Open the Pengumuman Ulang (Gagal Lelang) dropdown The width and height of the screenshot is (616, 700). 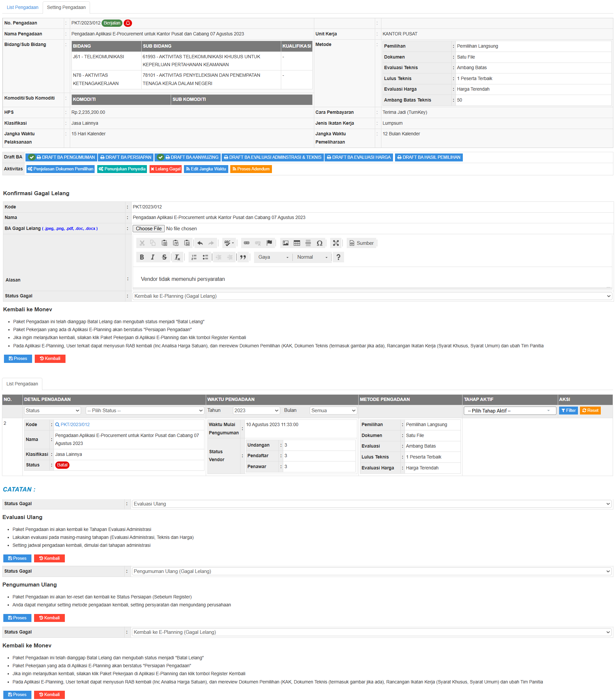[x=372, y=572]
